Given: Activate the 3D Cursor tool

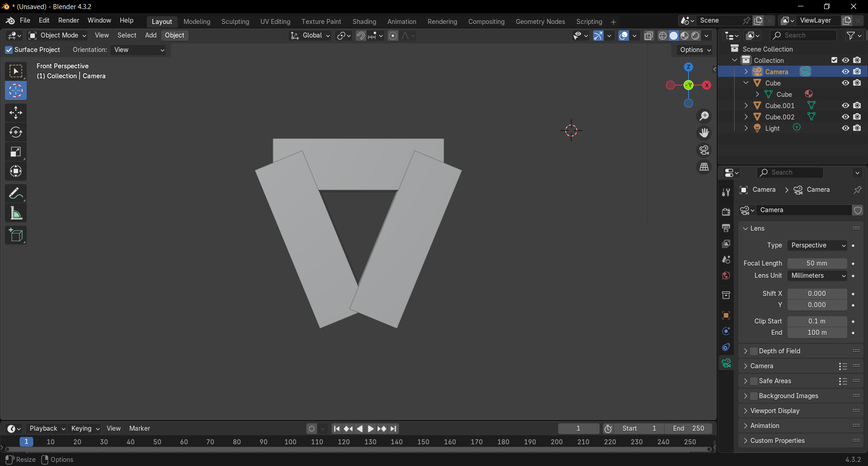Looking at the screenshot, I should point(16,91).
